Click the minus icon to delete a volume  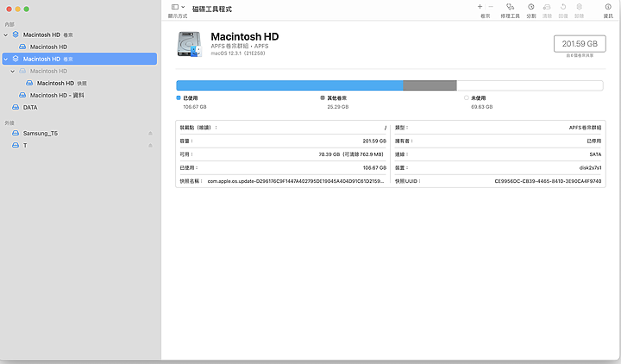pyautogui.click(x=491, y=7)
